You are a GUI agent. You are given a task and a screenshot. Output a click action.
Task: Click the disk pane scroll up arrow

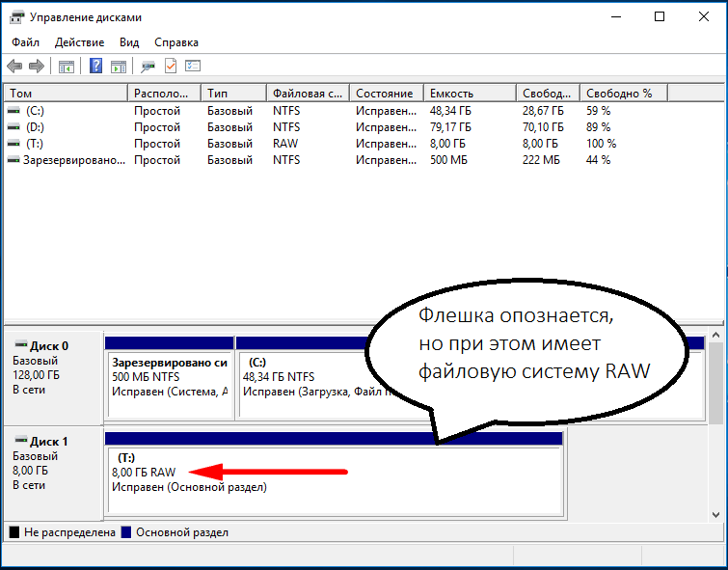point(715,335)
